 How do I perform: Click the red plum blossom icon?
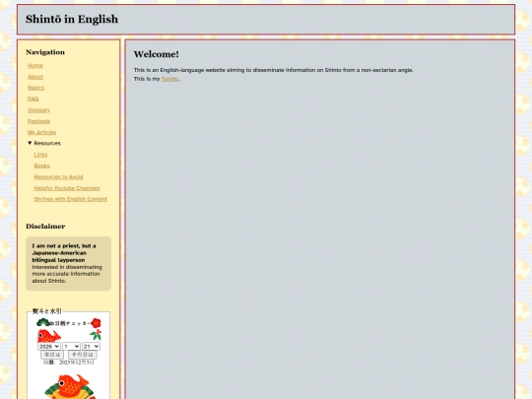[x=96, y=323]
